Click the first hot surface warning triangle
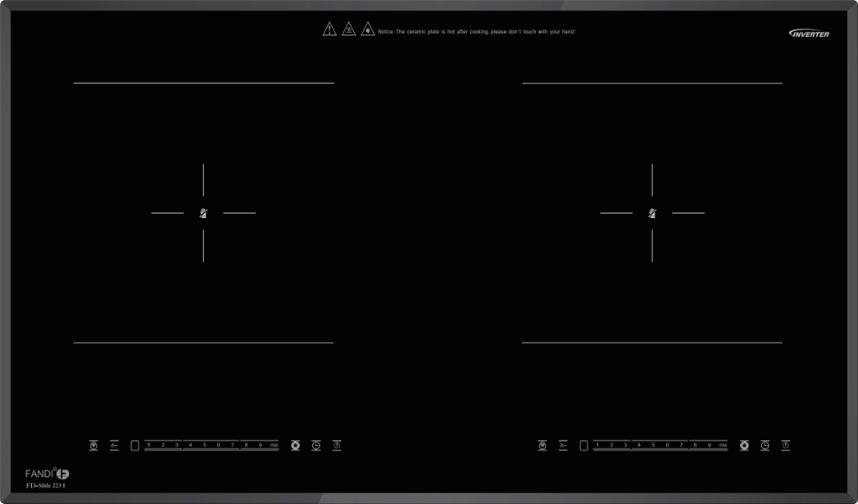 tap(329, 30)
